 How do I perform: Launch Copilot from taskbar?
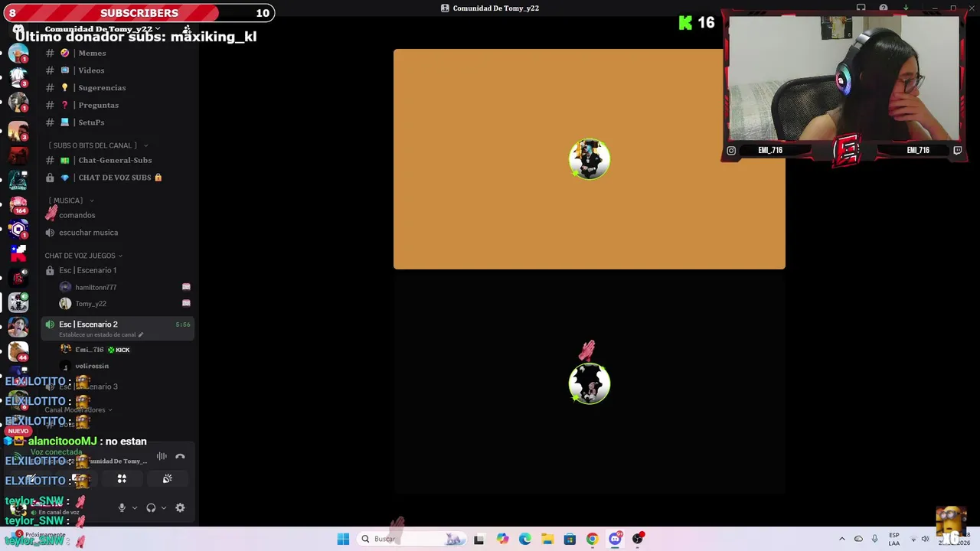tap(502, 539)
